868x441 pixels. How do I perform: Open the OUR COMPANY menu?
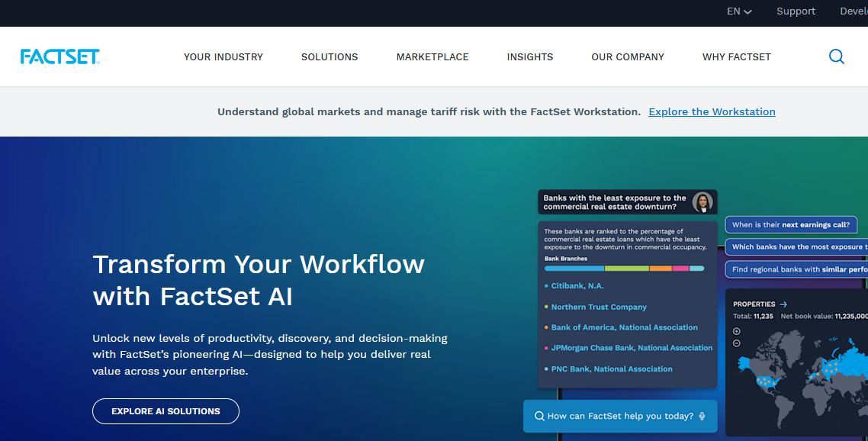[627, 56]
